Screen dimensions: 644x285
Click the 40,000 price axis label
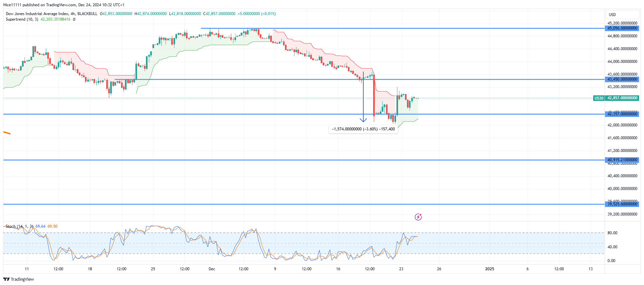point(622,189)
